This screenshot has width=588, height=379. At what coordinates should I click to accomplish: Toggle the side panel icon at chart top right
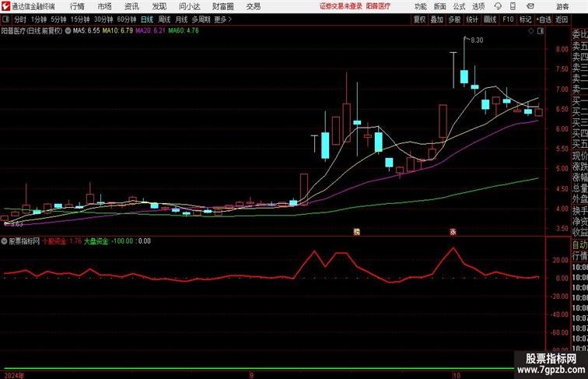click(541, 32)
